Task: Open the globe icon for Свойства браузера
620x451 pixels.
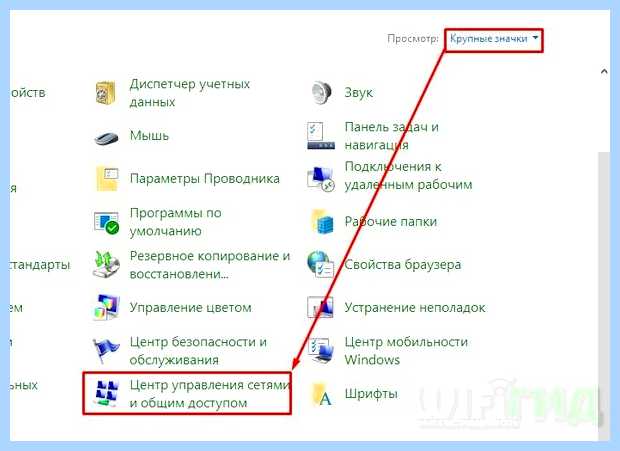Action: click(x=321, y=264)
